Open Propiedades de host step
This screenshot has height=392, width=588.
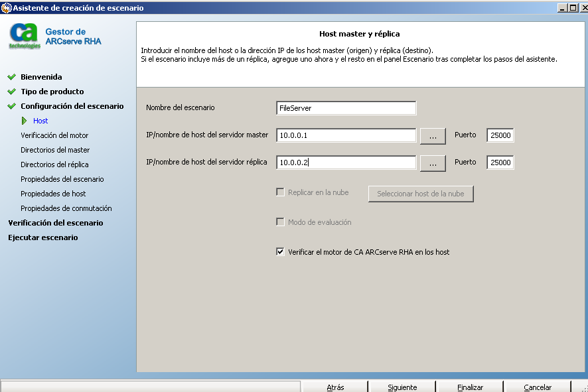pyautogui.click(x=53, y=194)
